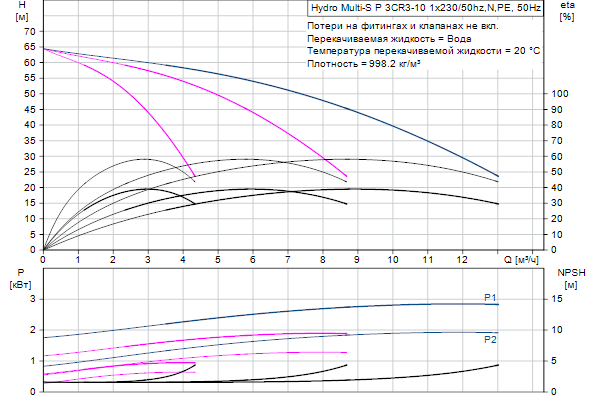The width and height of the screenshot is (600, 400).
Task: Click the NPSH [м] axis label
Action: 571,278
